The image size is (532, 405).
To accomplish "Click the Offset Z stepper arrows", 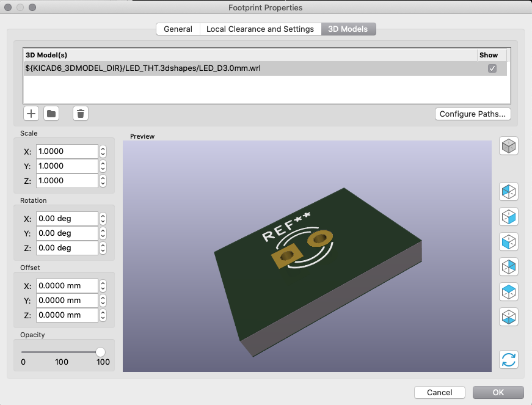I will pyautogui.click(x=103, y=315).
